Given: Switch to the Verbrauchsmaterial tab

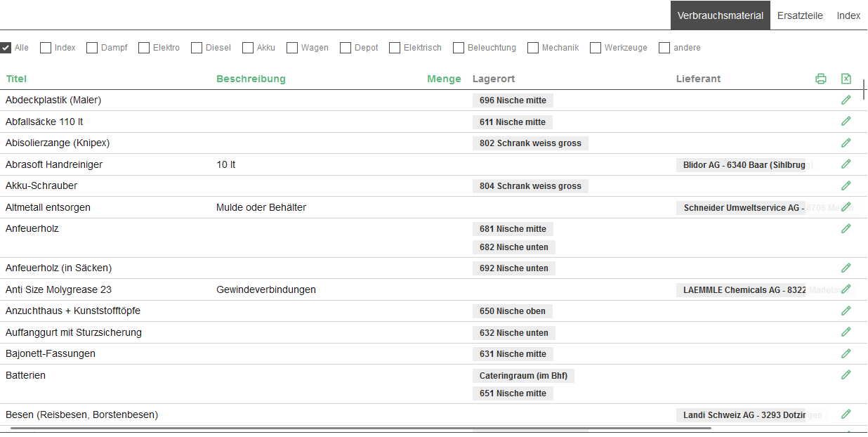Looking at the screenshot, I should 721,15.
